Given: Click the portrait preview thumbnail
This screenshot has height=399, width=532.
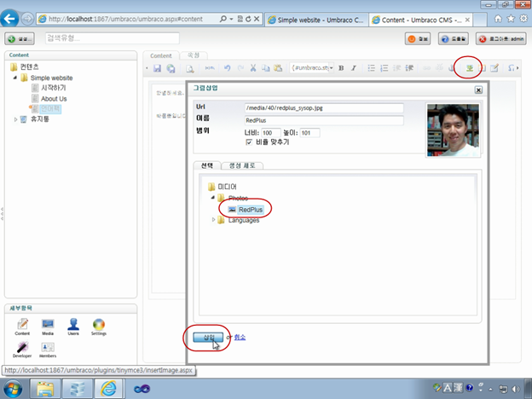Looking at the screenshot, I should 453,130.
